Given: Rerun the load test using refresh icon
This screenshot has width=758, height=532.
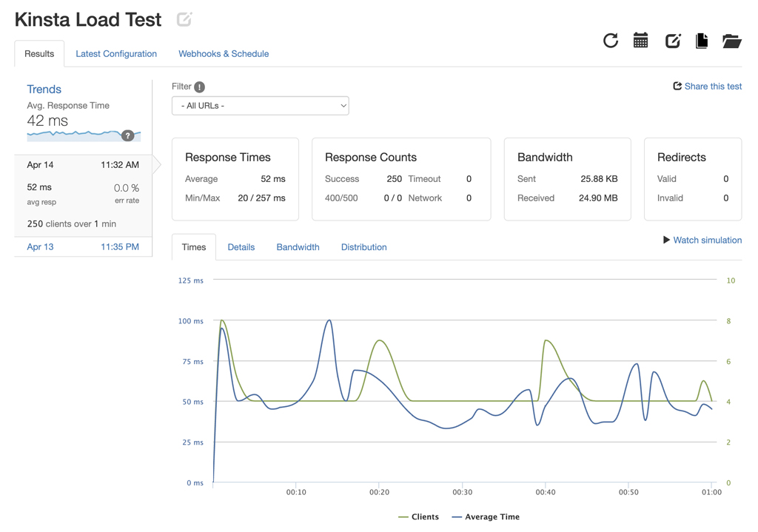Looking at the screenshot, I should click(x=610, y=41).
